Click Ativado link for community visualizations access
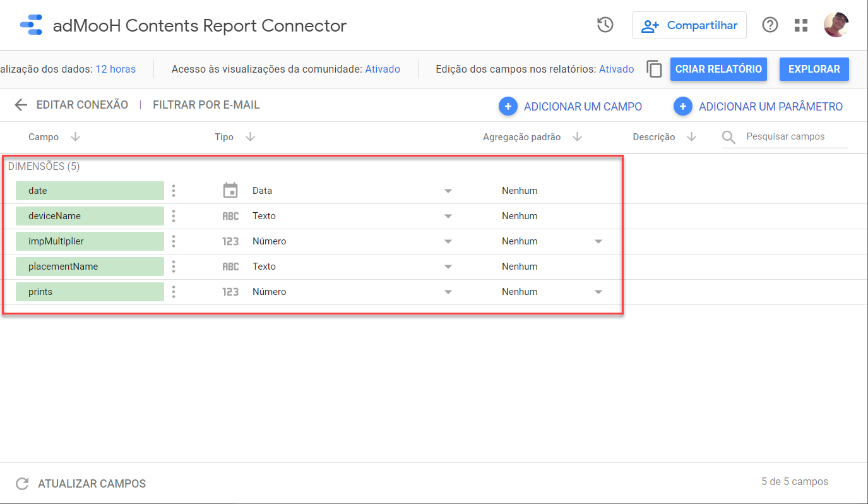The image size is (868, 504). tap(383, 69)
